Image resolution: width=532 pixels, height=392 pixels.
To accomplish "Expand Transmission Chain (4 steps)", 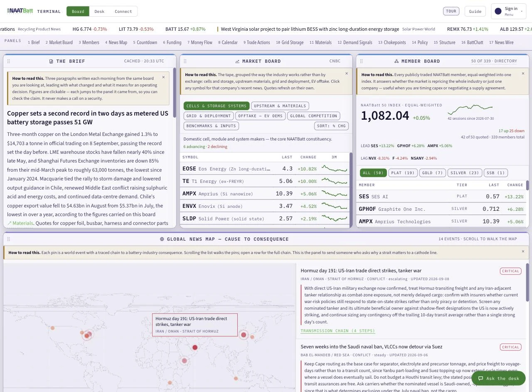I will point(338,331).
